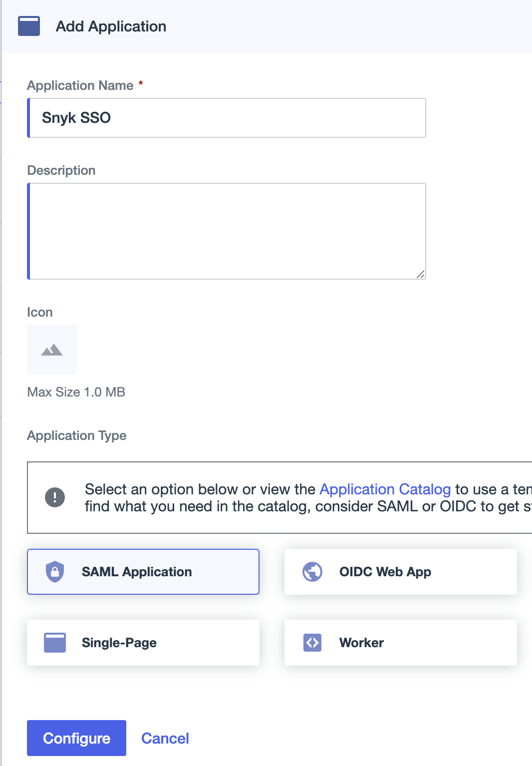Click the window icon on Single-Page card
Viewport: 532px width, 766px height.
[55, 643]
